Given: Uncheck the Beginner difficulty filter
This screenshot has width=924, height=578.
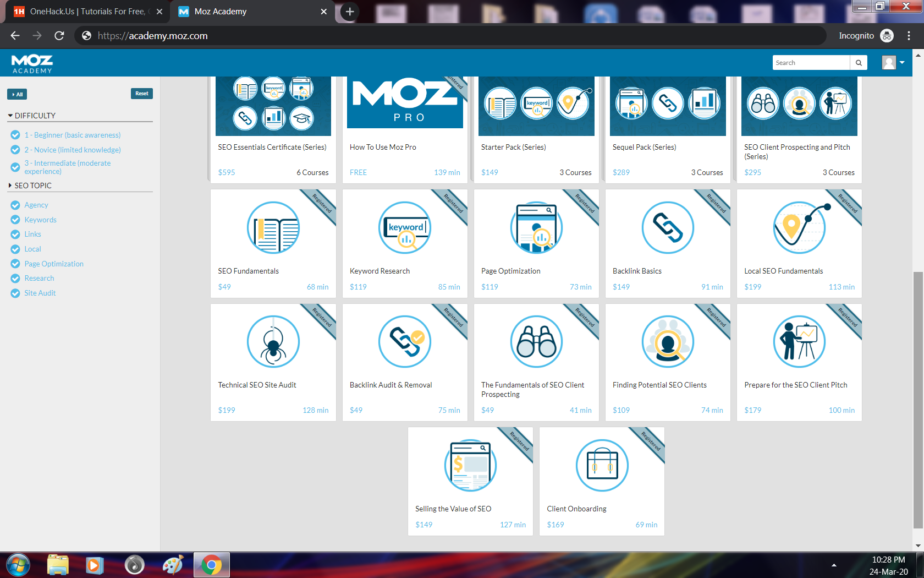Looking at the screenshot, I should (15, 135).
